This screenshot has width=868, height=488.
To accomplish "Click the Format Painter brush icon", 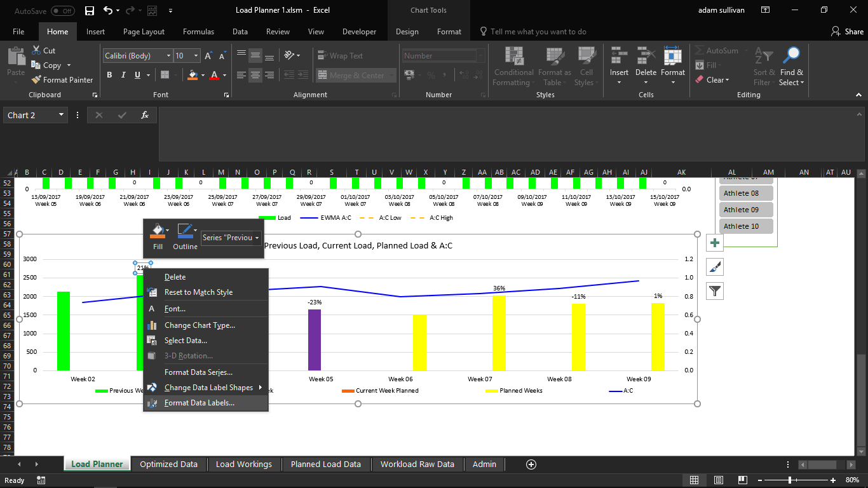I will pyautogui.click(x=36, y=80).
